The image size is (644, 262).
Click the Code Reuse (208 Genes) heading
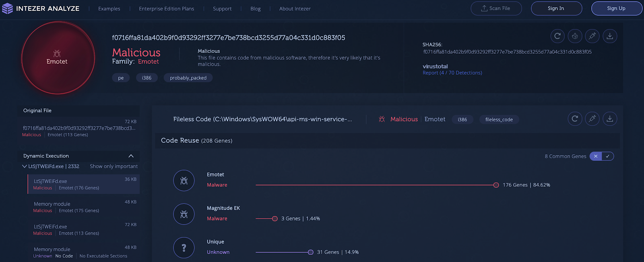point(196,140)
